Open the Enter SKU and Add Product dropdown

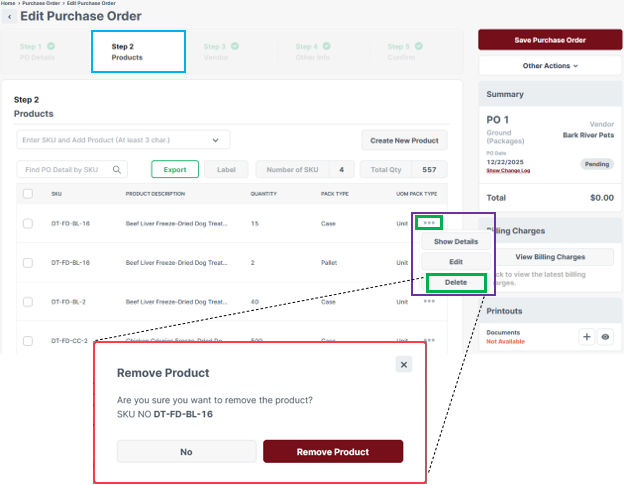click(x=123, y=140)
